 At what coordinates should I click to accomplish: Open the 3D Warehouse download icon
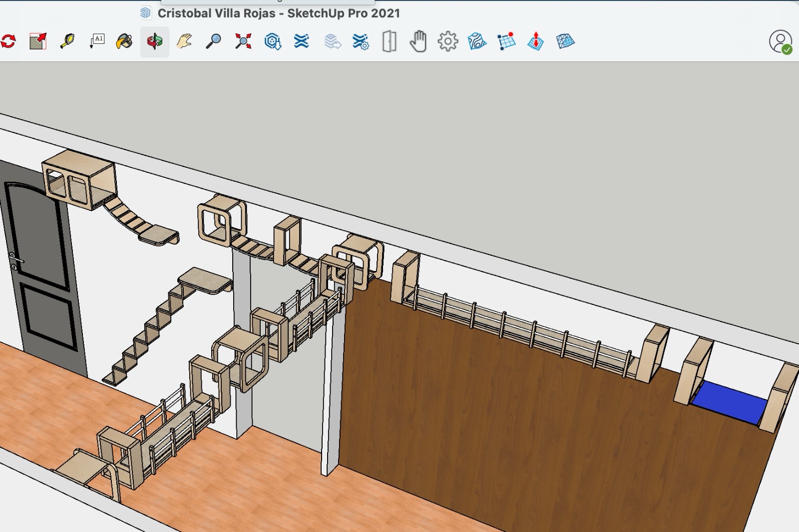273,41
